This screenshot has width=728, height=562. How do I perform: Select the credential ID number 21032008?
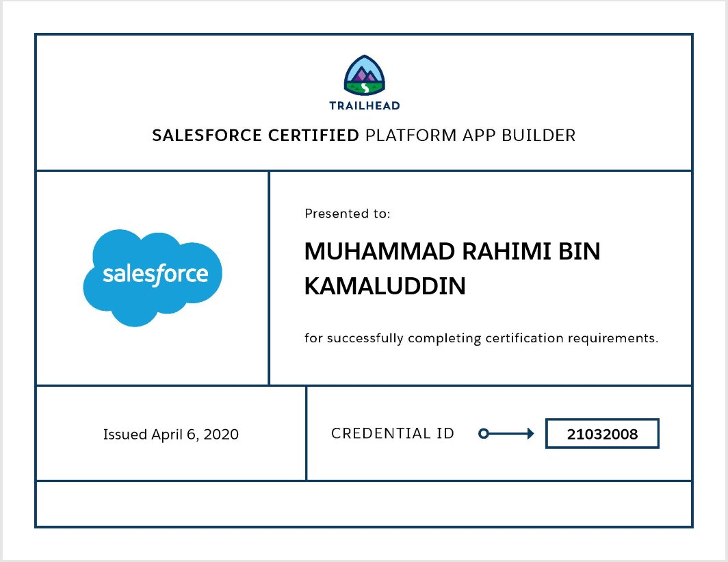[x=602, y=434]
